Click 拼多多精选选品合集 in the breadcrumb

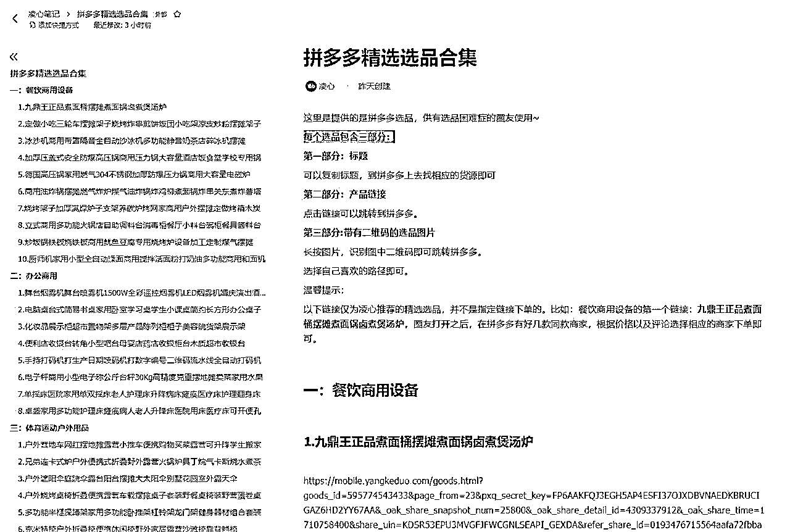(x=113, y=14)
